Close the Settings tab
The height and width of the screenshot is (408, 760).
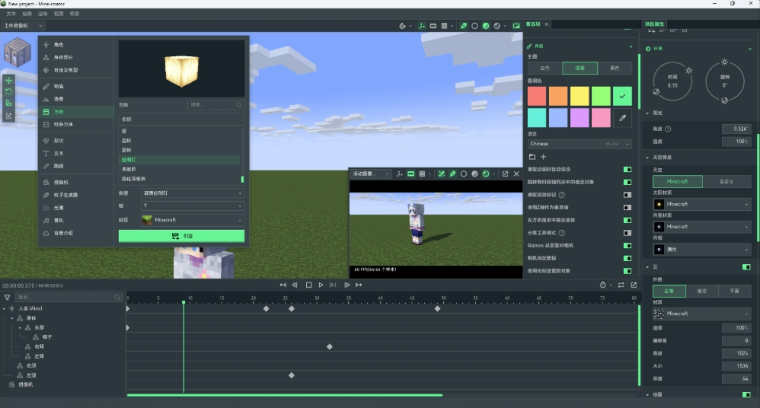[547, 24]
